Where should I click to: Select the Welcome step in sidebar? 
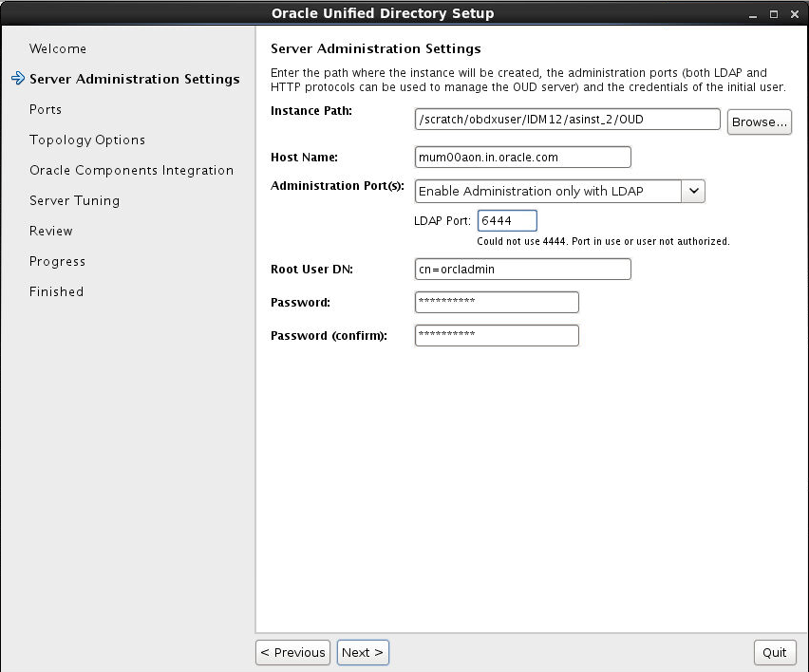click(x=58, y=48)
